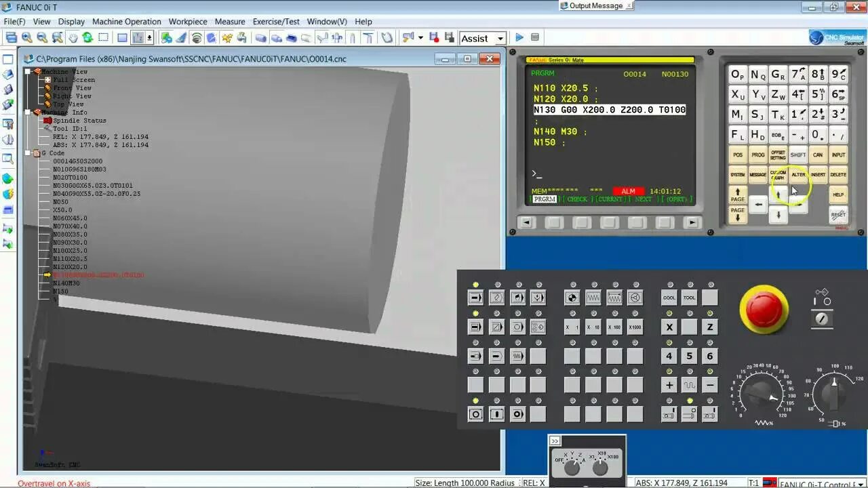Click the INSERT key on MDI keypad
This screenshot has width=868, height=488.
click(x=818, y=175)
